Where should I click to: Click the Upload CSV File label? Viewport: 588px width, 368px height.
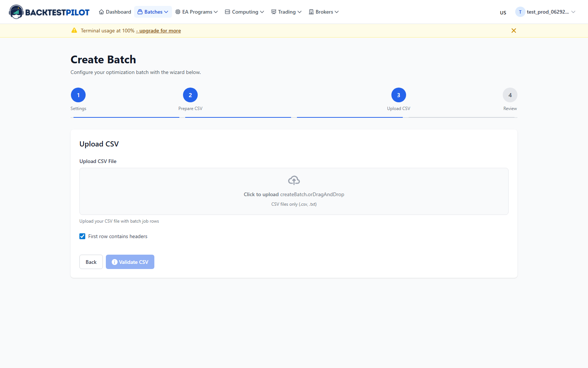(98, 161)
